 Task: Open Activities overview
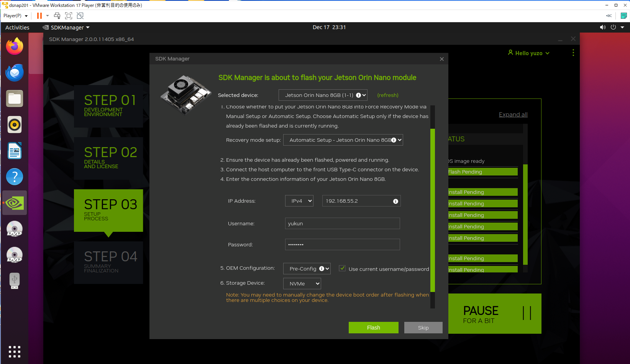point(17,27)
